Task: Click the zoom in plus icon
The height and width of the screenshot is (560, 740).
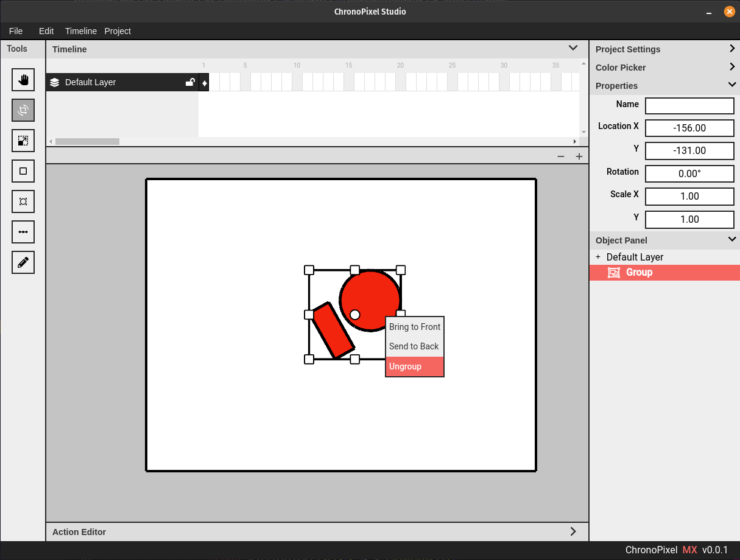Action: tap(579, 156)
